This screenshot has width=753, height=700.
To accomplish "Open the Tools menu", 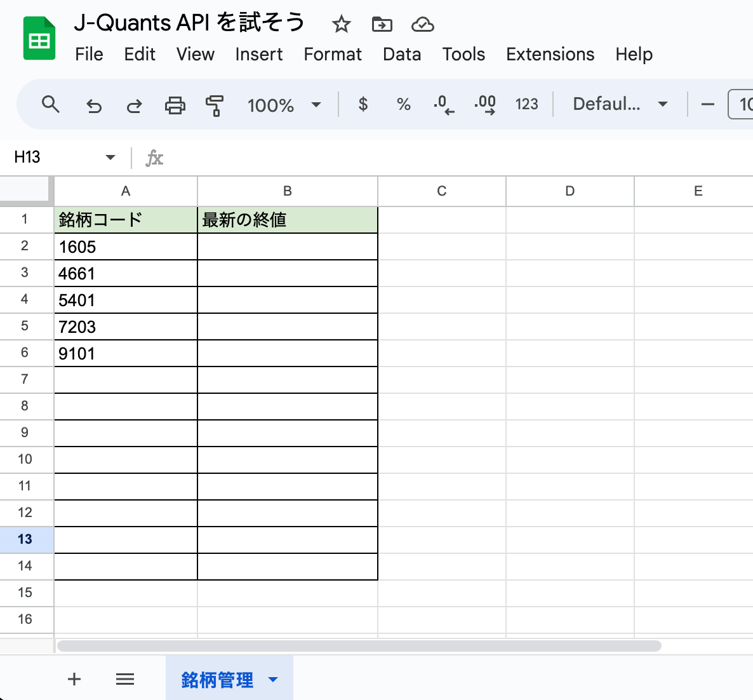I will tap(463, 54).
